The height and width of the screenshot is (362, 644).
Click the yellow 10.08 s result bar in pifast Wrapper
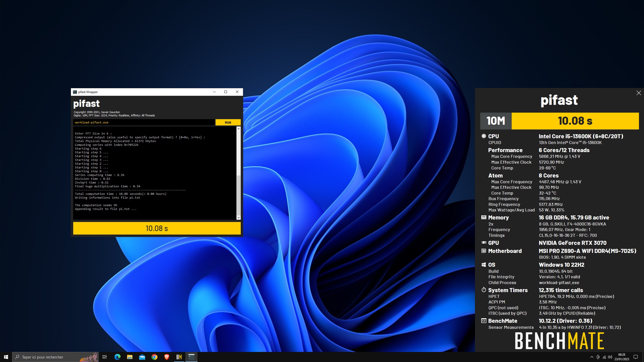[157, 228]
